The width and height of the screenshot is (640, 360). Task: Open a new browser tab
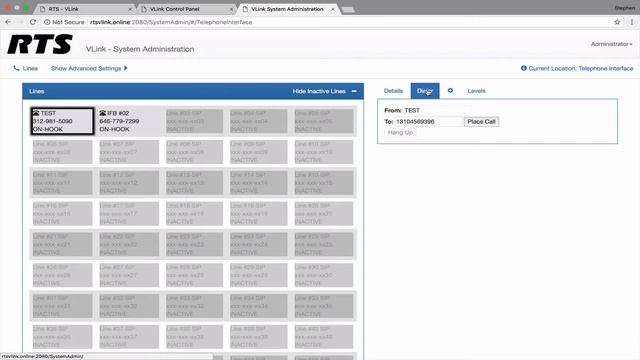(x=348, y=9)
